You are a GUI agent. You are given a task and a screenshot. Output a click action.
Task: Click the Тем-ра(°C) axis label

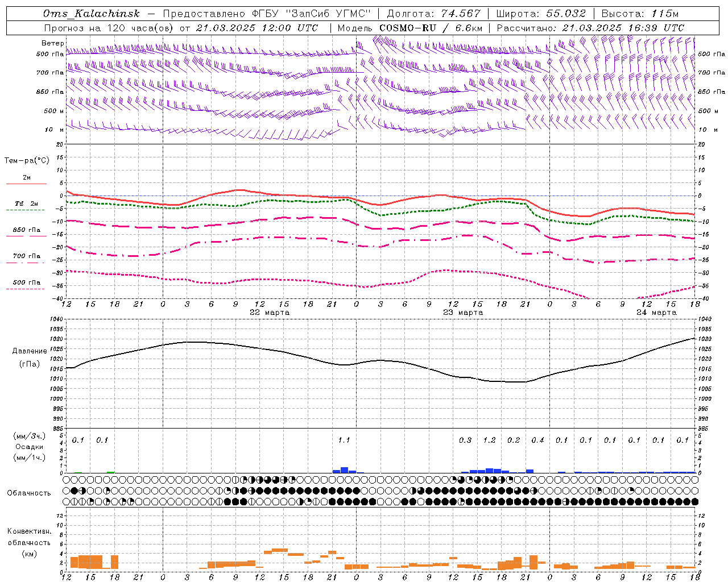pyautogui.click(x=27, y=161)
